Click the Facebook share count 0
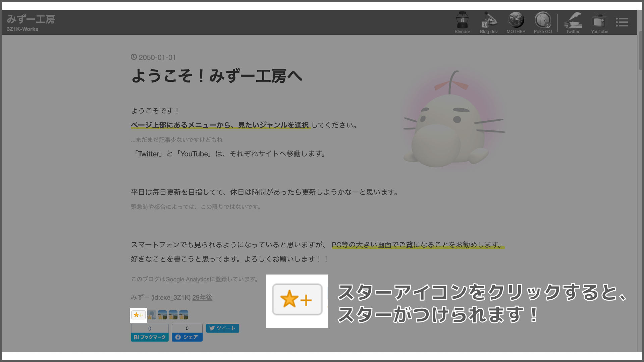 click(187, 328)
